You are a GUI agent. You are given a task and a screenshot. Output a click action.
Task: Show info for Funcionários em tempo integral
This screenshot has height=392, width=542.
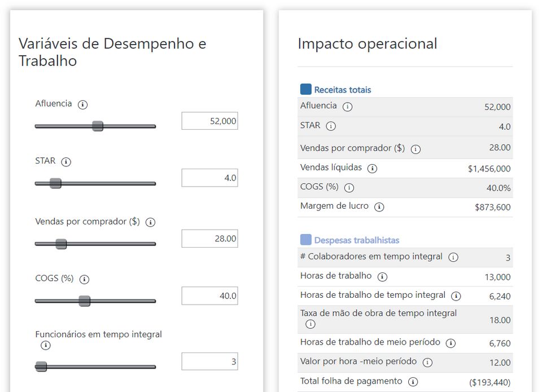coord(46,345)
